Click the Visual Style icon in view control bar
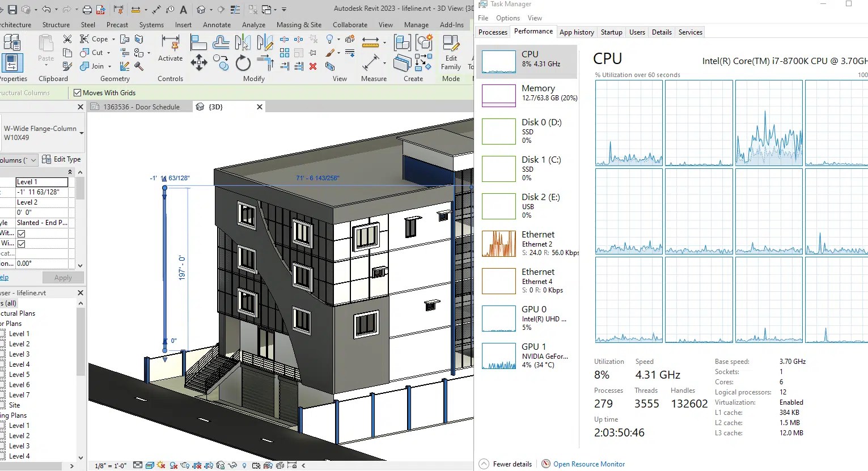868x471 pixels. (150, 465)
